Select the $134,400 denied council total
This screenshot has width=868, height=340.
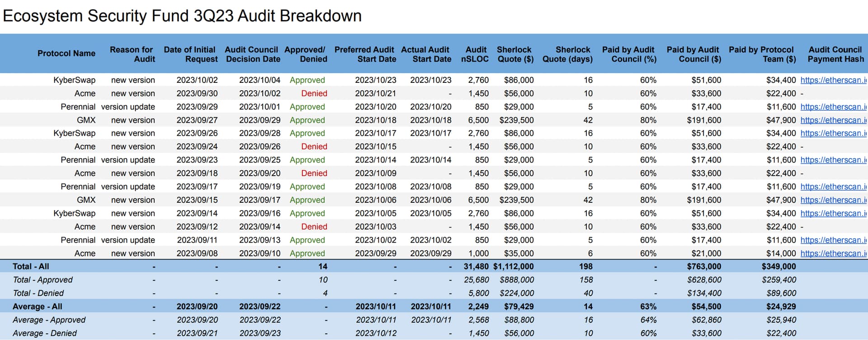click(x=704, y=293)
